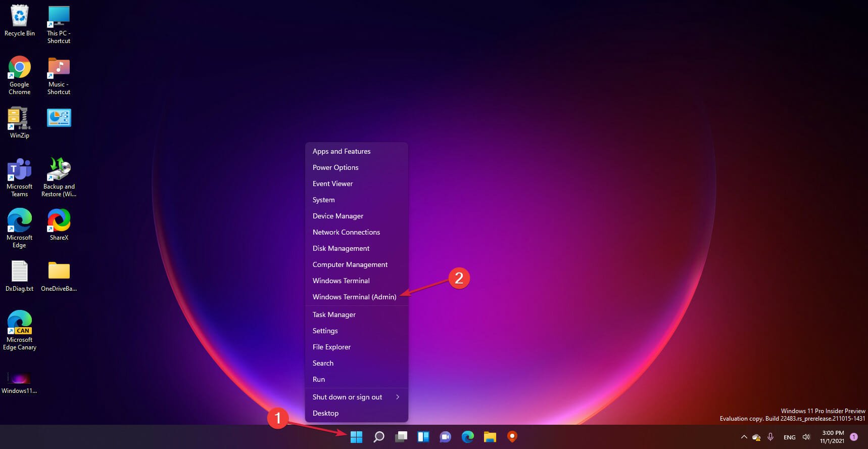Open Event Viewer from the menu
868x449 pixels.
point(357,184)
